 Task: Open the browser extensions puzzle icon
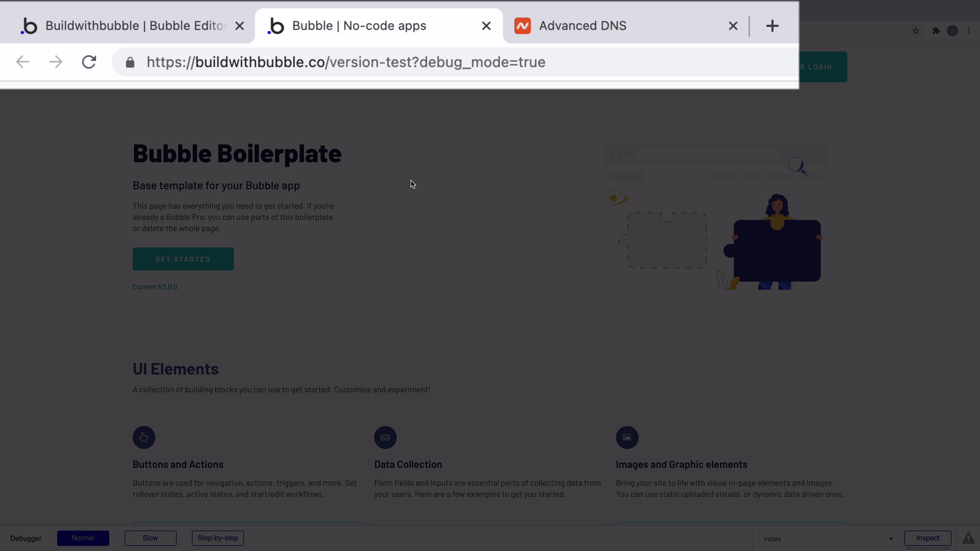(x=936, y=31)
